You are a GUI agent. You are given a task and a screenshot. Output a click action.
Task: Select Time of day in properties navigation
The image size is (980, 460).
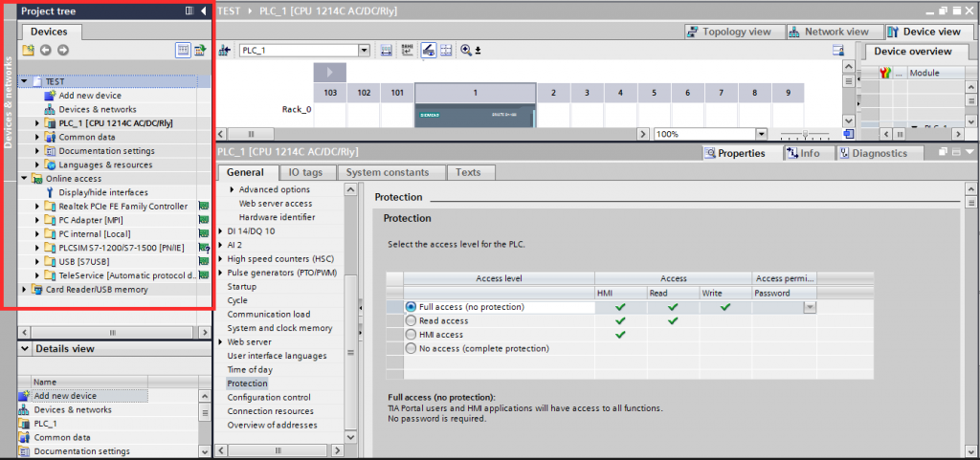click(250, 369)
